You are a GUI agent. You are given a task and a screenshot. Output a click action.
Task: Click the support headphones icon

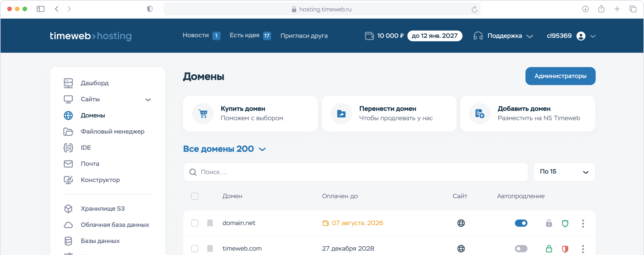(x=478, y=36)
